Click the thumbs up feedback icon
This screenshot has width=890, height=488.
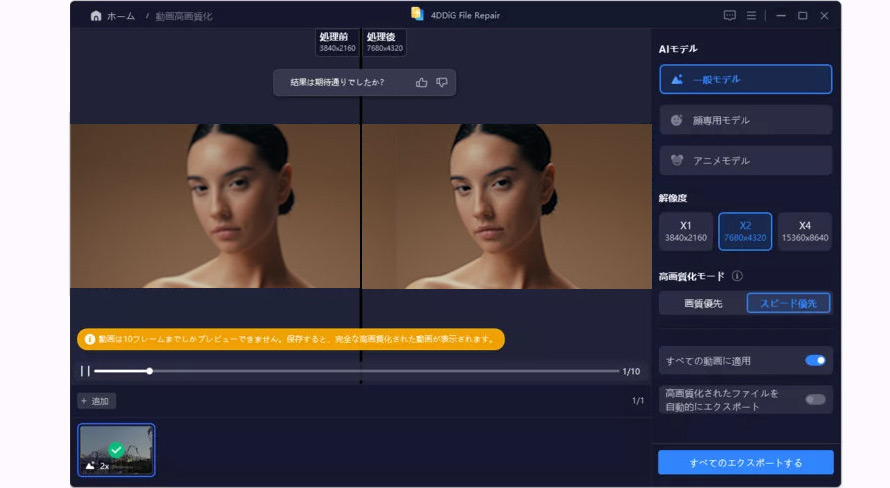421,82
